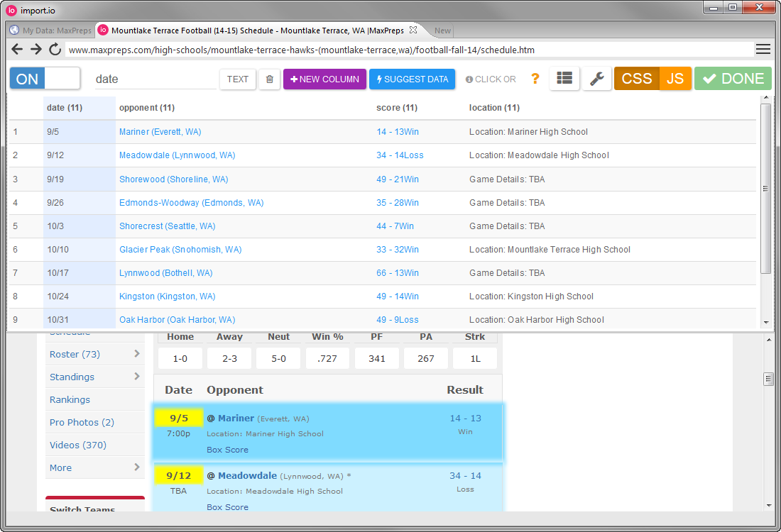This screenshot has height=532, width=781.
Task: Click the 14 - 13Win score link
Action: (x=398, y=132)
